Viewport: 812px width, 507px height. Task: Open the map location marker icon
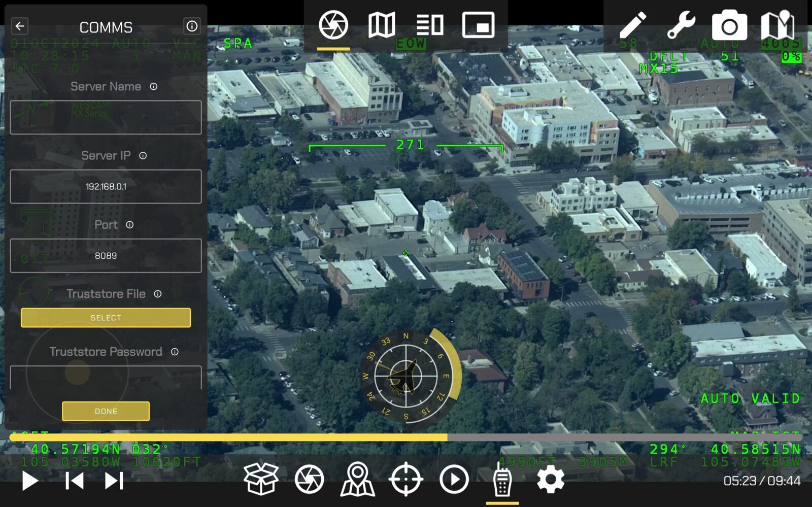pos(358,479)
